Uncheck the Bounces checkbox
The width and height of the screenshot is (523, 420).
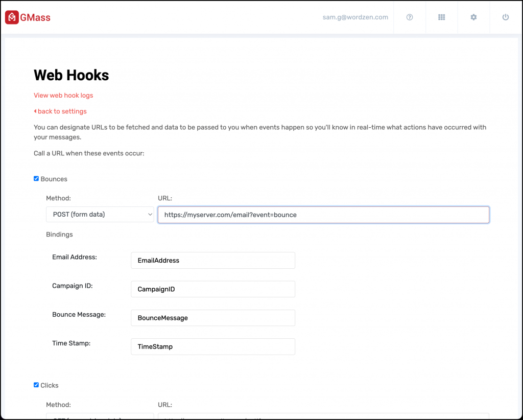click(36, 178)
